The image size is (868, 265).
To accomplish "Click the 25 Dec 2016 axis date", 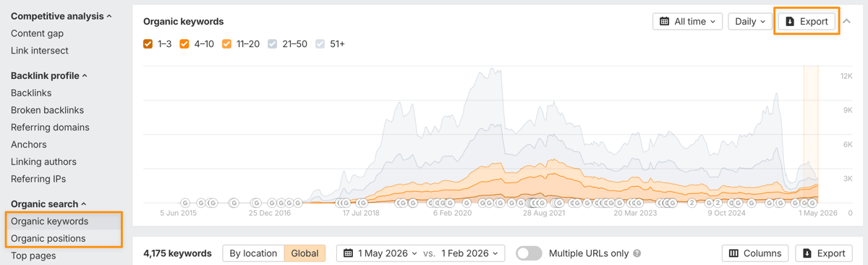I will 270,214.
